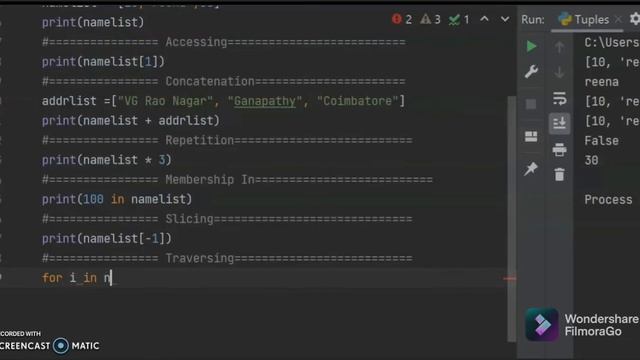Click the Run: panel label
The height and width of the screenshot is (360, 640).
(533, 20)
